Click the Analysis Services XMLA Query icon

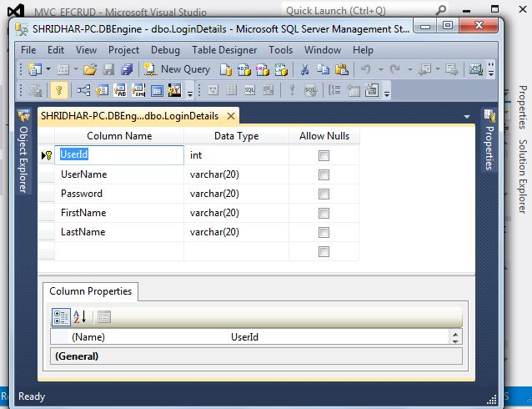click(281, 69)
